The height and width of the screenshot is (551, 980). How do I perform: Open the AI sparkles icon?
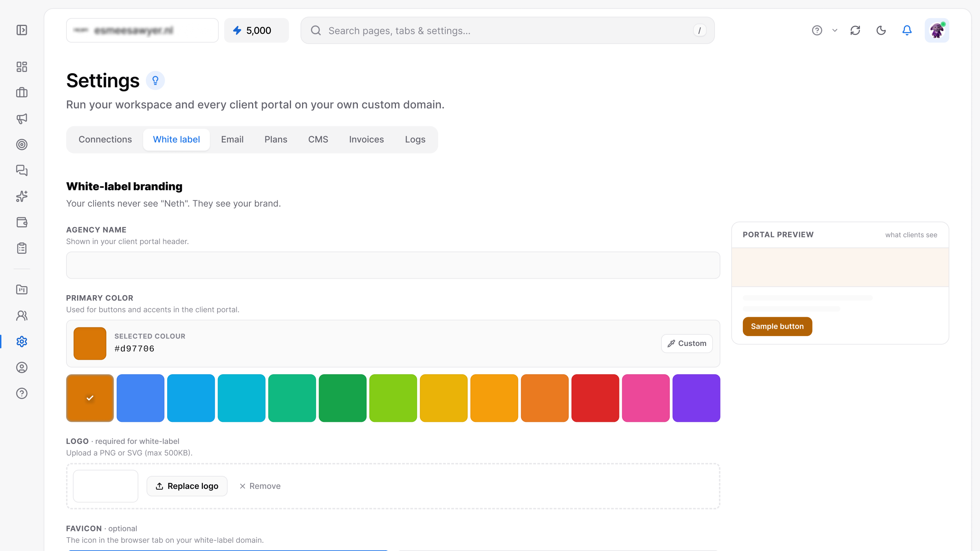click(x=22, y=196)
